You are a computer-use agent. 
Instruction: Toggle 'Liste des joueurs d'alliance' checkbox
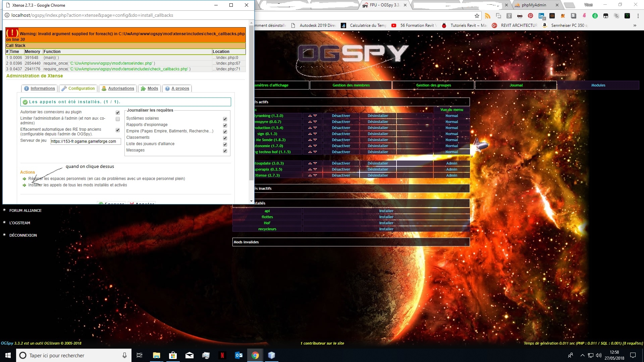pos(225,144)
